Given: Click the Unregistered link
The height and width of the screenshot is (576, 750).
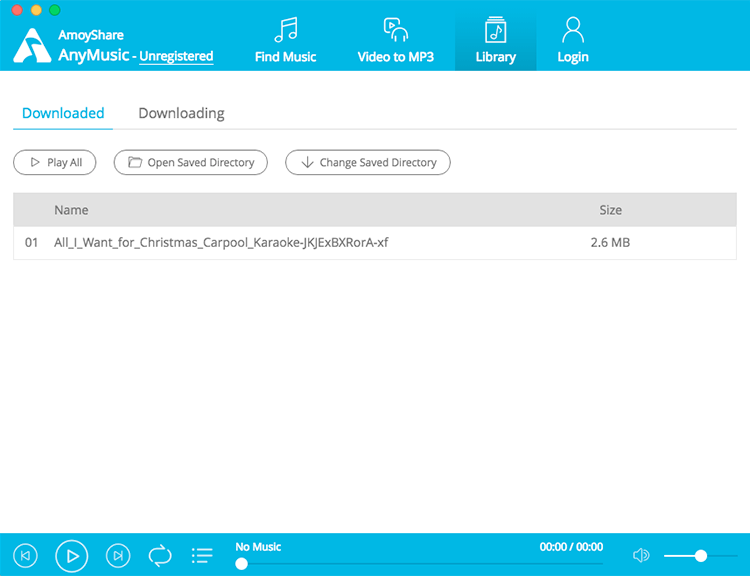Looking at the screenshot, I should tap(176, 56).
